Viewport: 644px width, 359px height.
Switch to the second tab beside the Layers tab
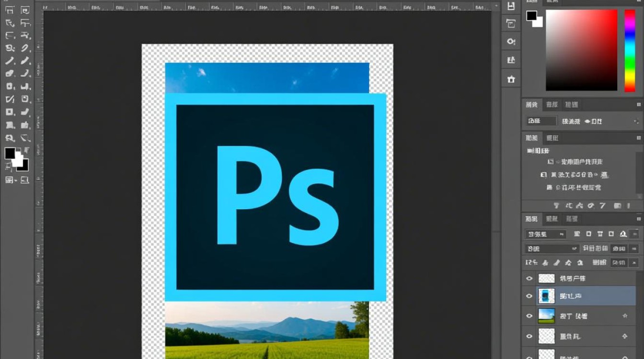coord(552,219)
